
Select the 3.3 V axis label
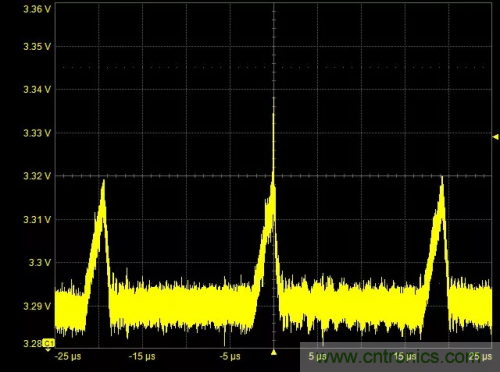pyautogui.click(x=40, y=263)
